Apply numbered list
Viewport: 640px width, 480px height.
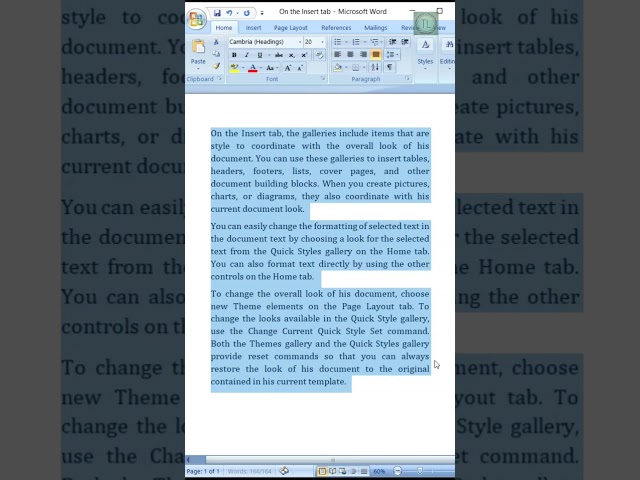click(x=356, y=42)
